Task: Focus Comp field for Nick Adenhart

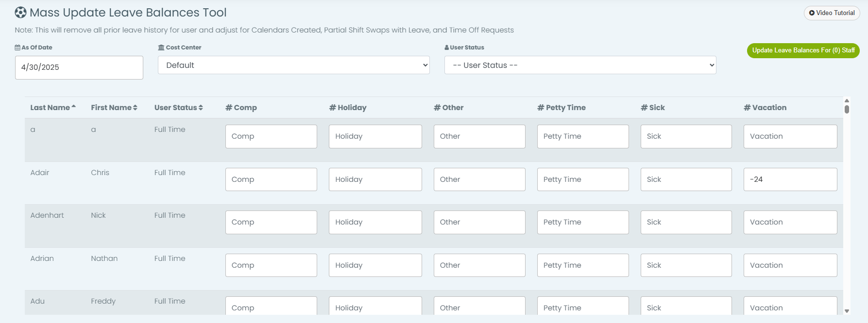Action: coord(271,222)
